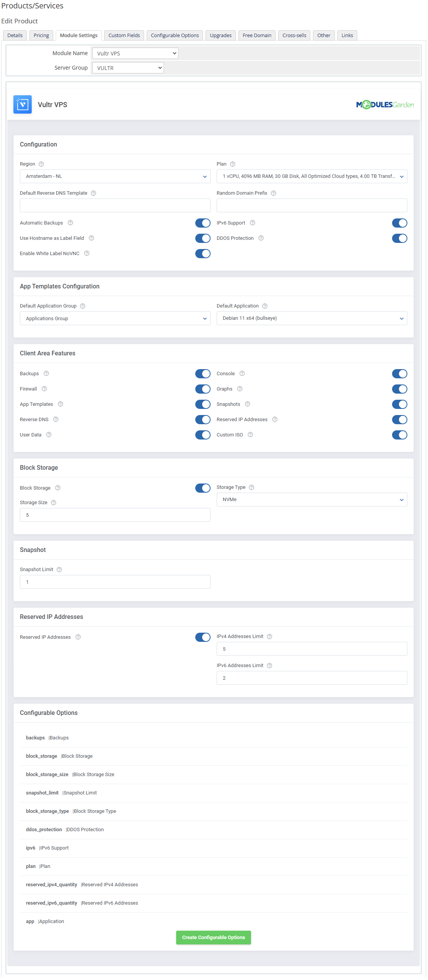Click the Vultr VPS module logo icon
Screen dimensions: 428x980
[23, 104]
